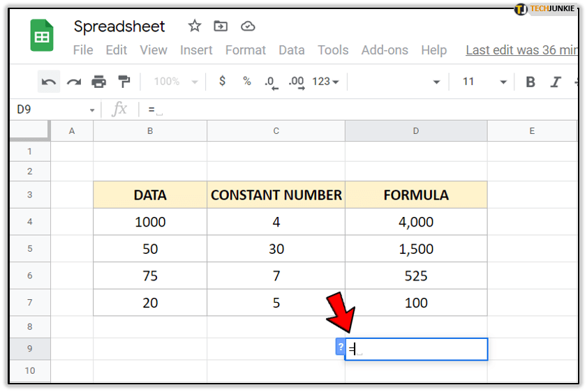
Task: Click the redo arrow icon
Action: pyautogui.click(x=74, y=82)
